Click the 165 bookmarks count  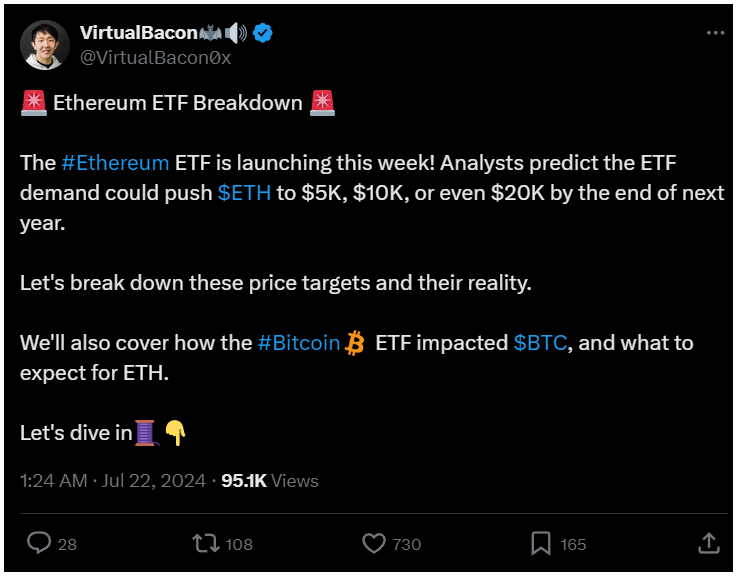pos(573,544)
